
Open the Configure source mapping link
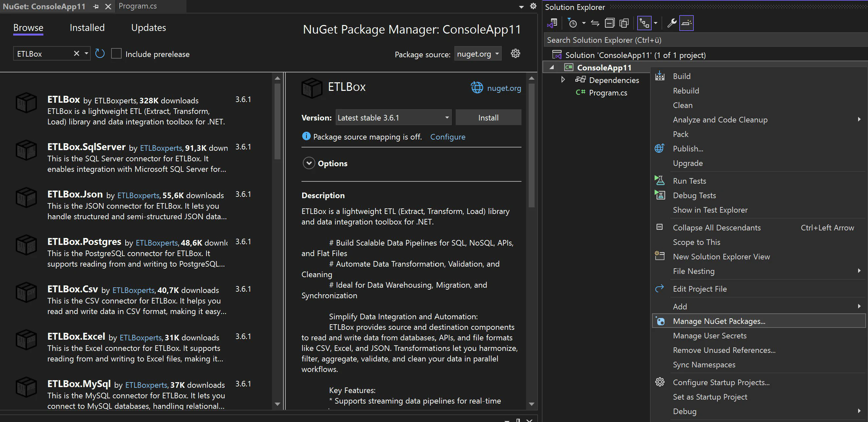[x=447, y=137]
